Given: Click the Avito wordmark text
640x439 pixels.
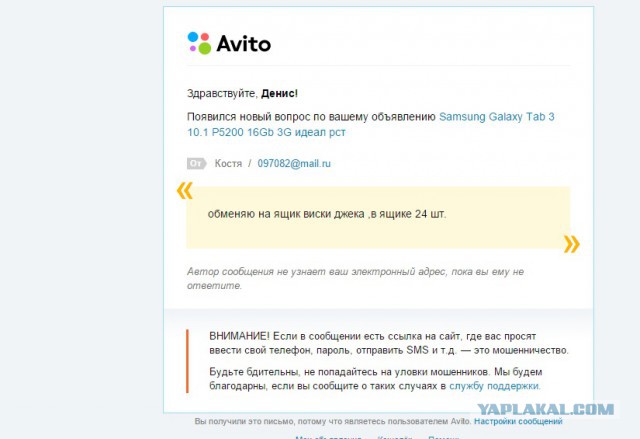Looking at the screenshot, I should pos(244,43).
